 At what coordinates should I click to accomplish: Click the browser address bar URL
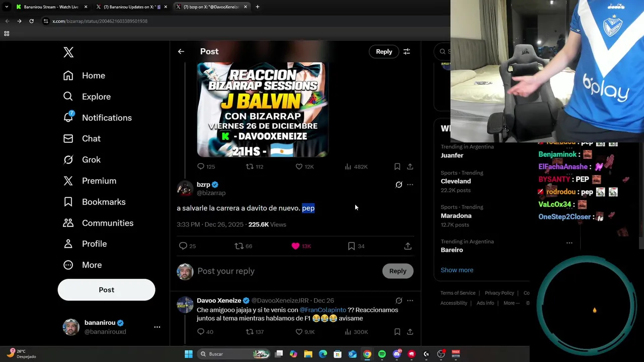click(x=100, y=21)
